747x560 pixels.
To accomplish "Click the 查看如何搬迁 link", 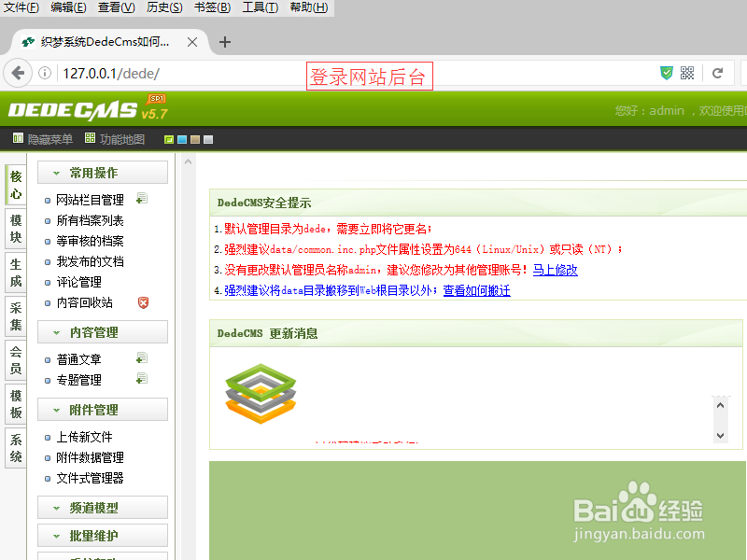I will [477, 290].
